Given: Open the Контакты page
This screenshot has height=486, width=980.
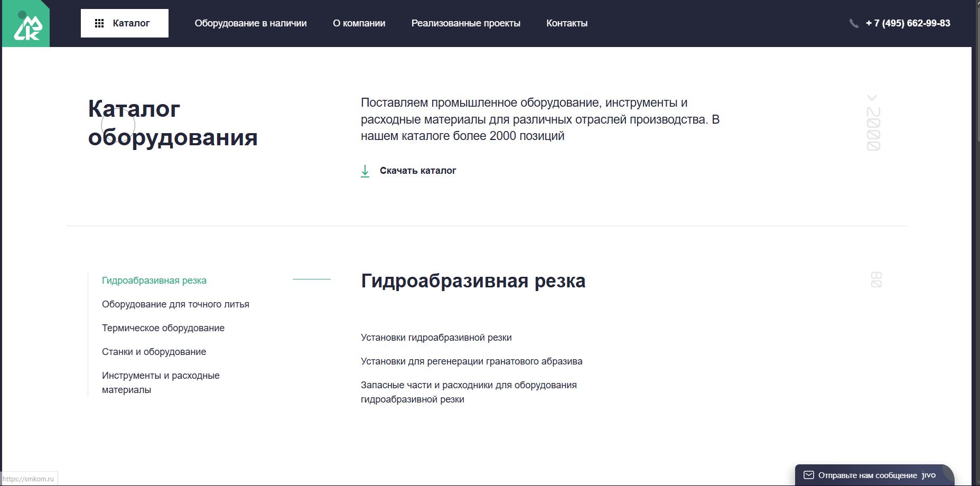Looking at the screenshot, I should click(x=567, y=23).
